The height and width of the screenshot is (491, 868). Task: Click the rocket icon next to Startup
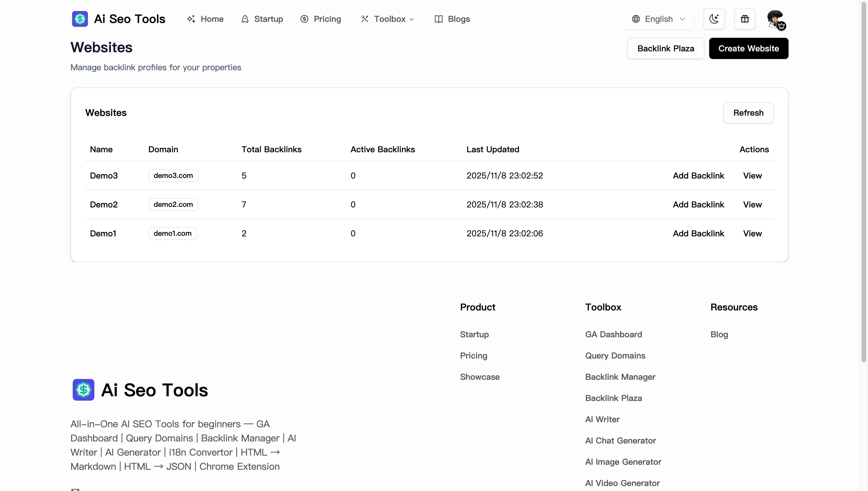245,19
